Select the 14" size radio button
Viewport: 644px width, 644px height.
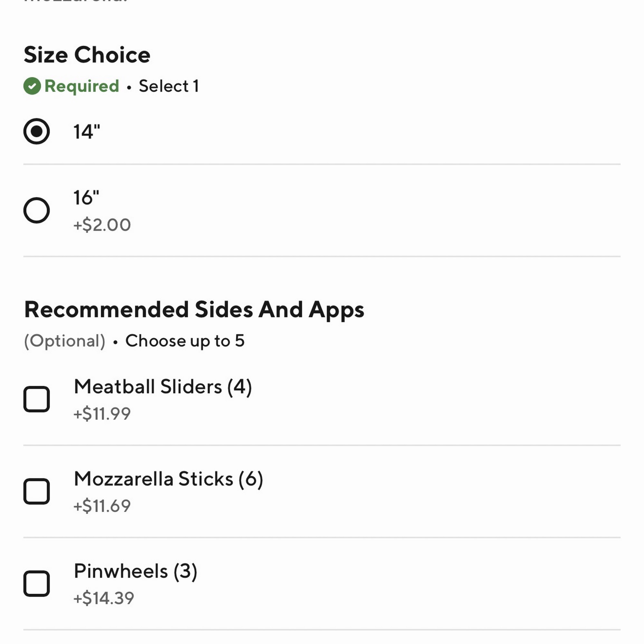36,131
